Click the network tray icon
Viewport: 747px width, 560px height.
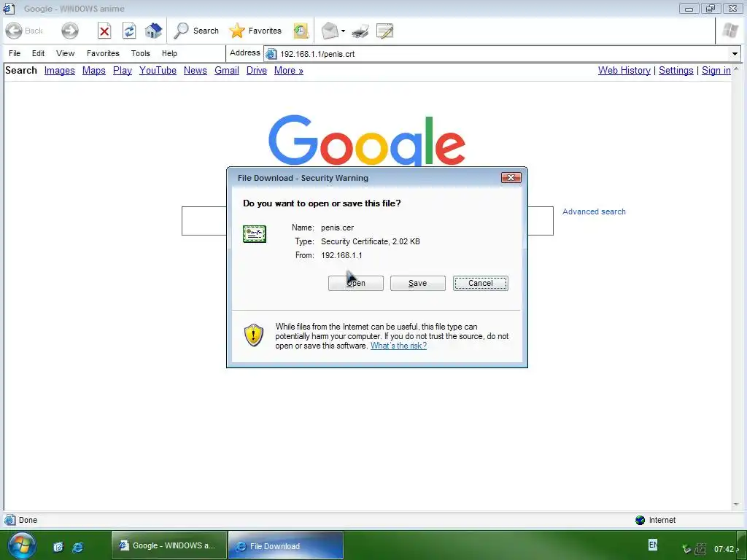[701, 548]
